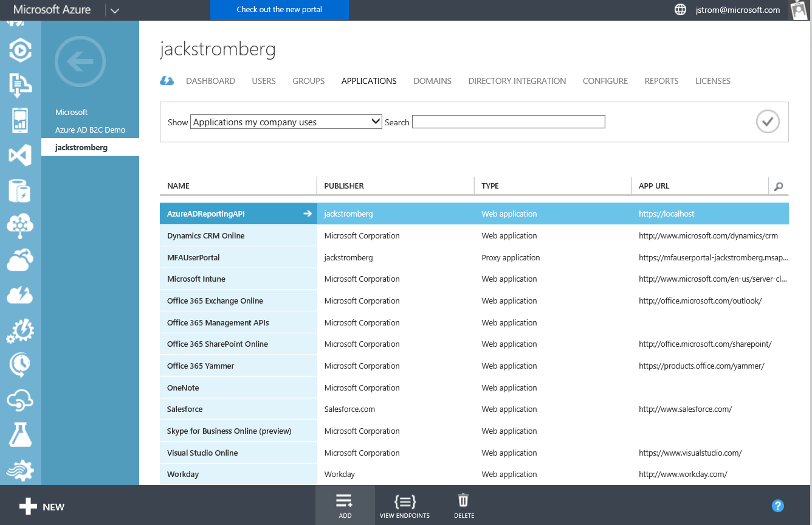Open Mobile Engagement phone icon in sidebar
The image size is (812, 525).
click(x=20, y=120)
